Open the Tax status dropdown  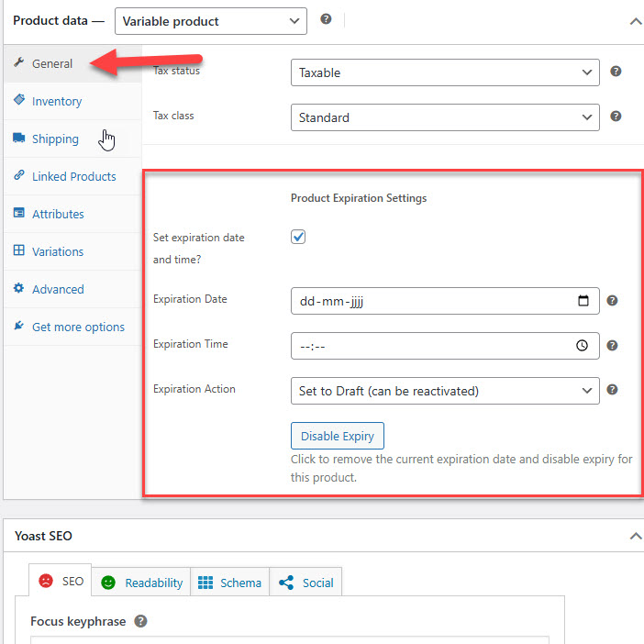[445, 72]
